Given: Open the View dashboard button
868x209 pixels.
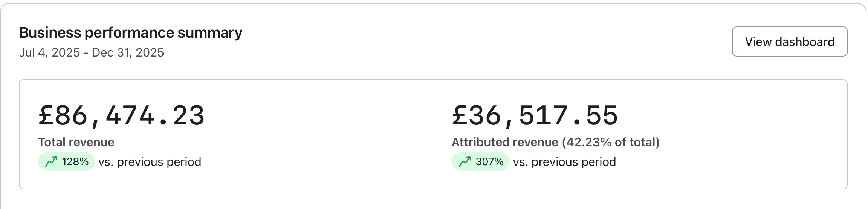Looking at the screenshot, I should pyautogui.click(x=789, y=41).
